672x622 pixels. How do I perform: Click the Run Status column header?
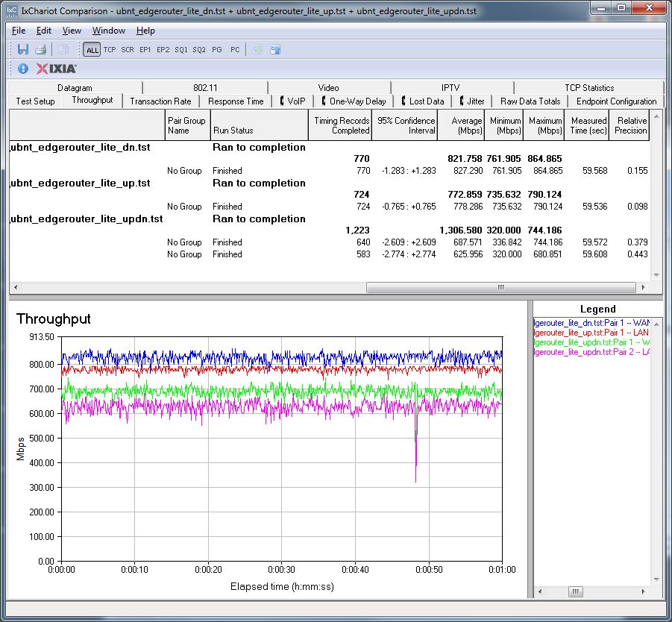pyautogui.click(x=260, y=125)
